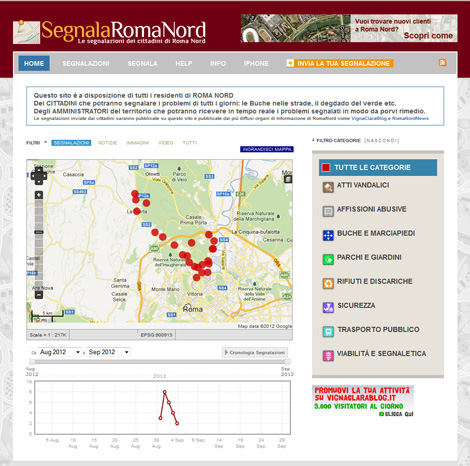Toggle the Notizie filter
Screen dimensions: 470x466
point(107,143)
